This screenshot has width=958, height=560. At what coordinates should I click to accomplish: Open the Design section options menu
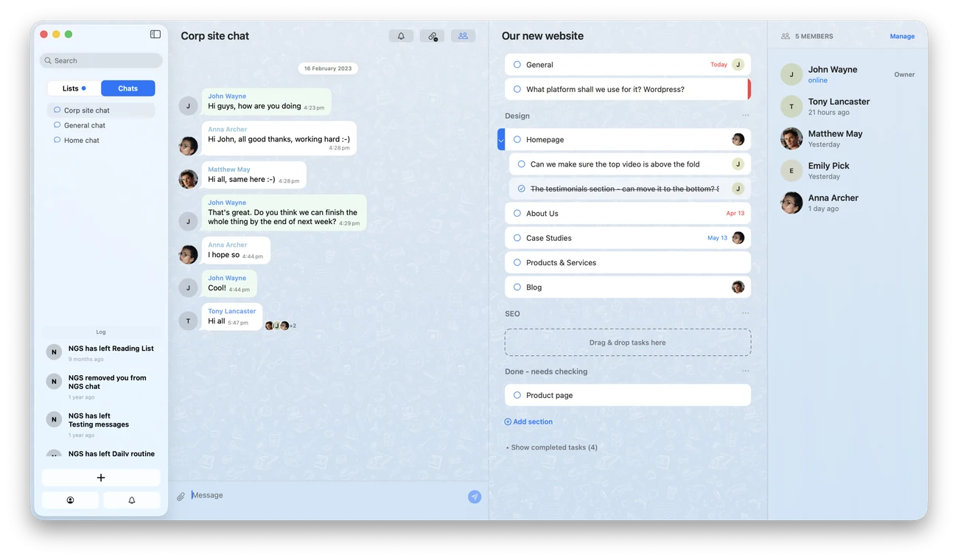pyautogui.click(x=746, y=116)
